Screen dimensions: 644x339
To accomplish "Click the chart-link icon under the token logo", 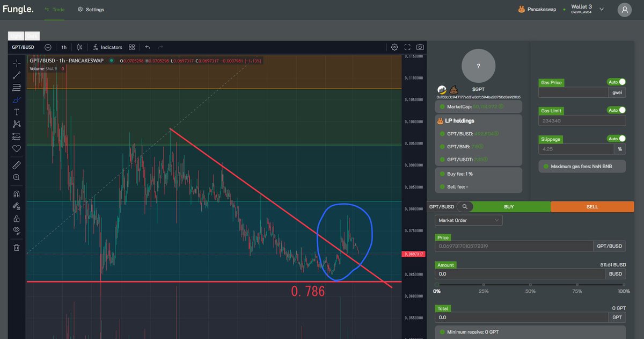I will pos(442,90).
